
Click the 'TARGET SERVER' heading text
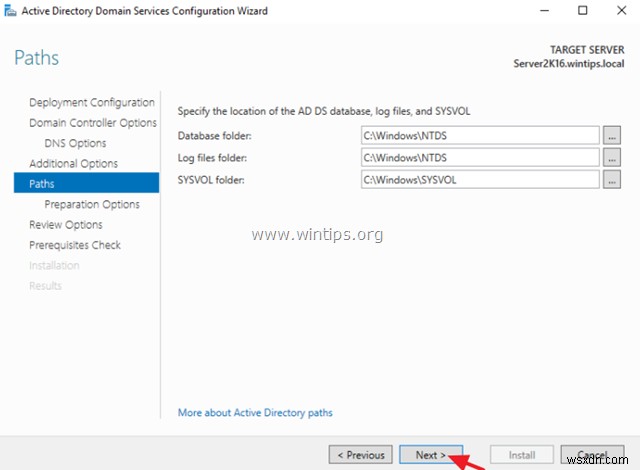point(587,50)
